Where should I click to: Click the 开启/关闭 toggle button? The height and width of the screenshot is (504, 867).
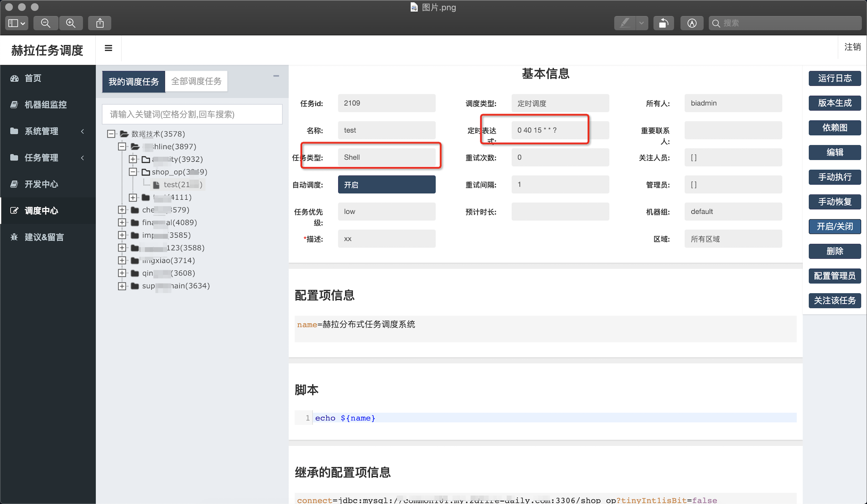click(x=834, y=227)
